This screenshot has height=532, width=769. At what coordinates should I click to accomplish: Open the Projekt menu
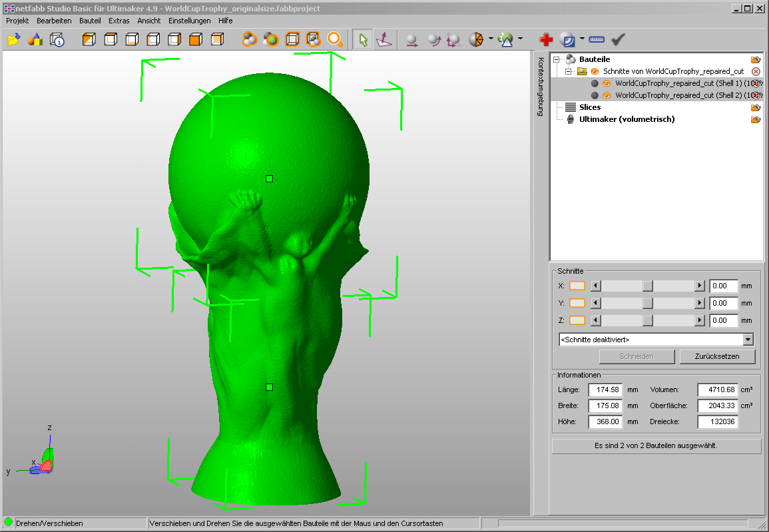click(17, 21)
